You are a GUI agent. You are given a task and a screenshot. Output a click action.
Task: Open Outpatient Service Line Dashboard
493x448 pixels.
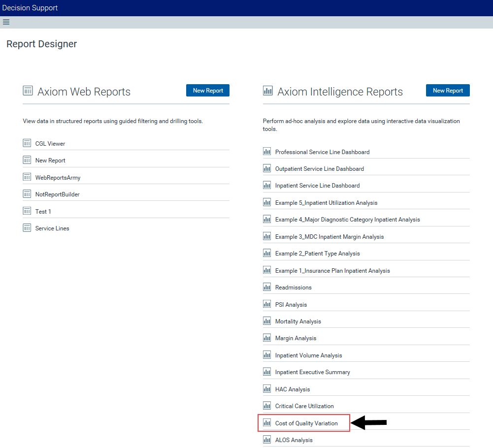tap(320, 169)
